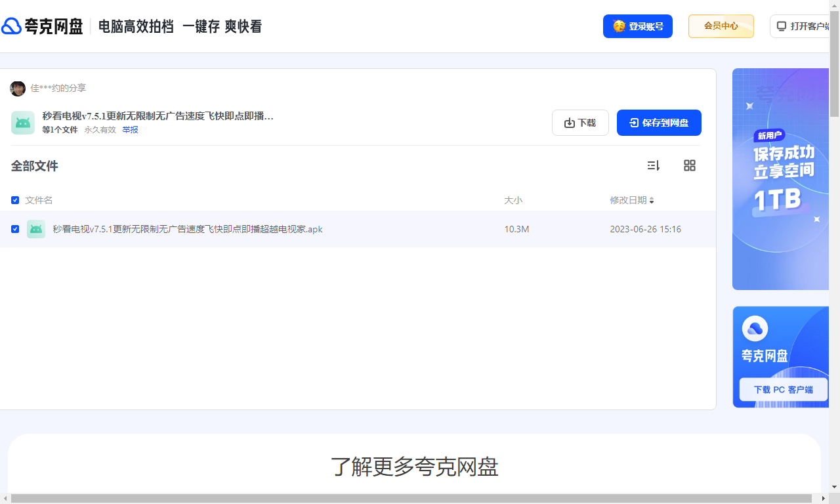Click the scroll down arrow
Image resolution: width=840 pixels, height=504 pixels.
tap(835, 487)
